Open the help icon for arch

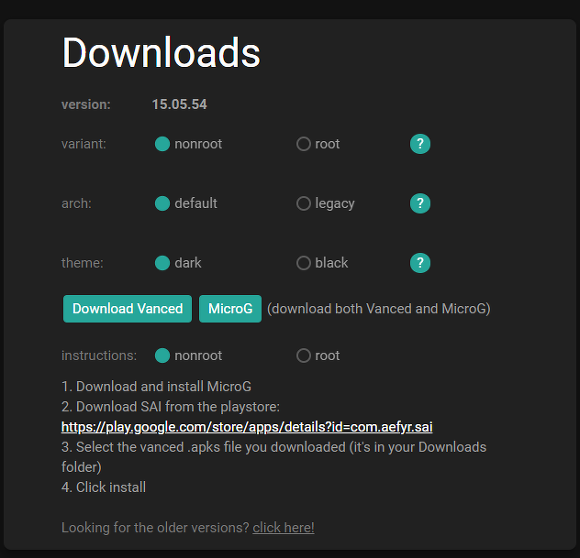point(420,203)
